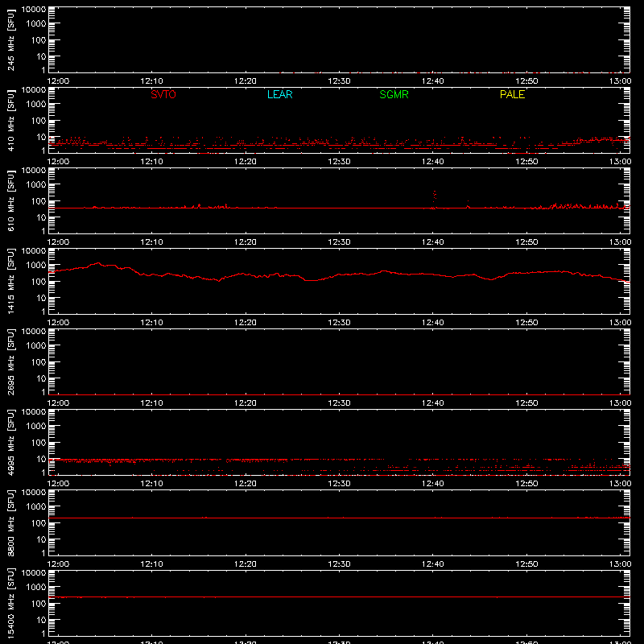This screenshot has height=644, width=644.
Task: Click the 100 tick label on 610 MHz axis
Action: click(x=39, y=201)
